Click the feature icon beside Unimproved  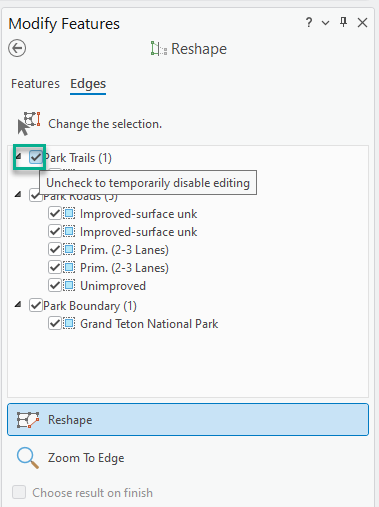69,286
